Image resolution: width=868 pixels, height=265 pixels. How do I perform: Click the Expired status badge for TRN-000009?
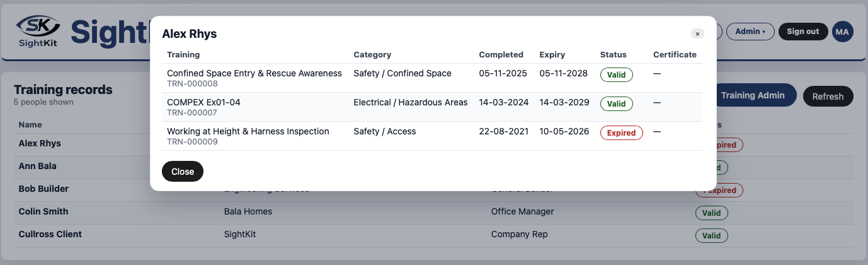[622, 133]
